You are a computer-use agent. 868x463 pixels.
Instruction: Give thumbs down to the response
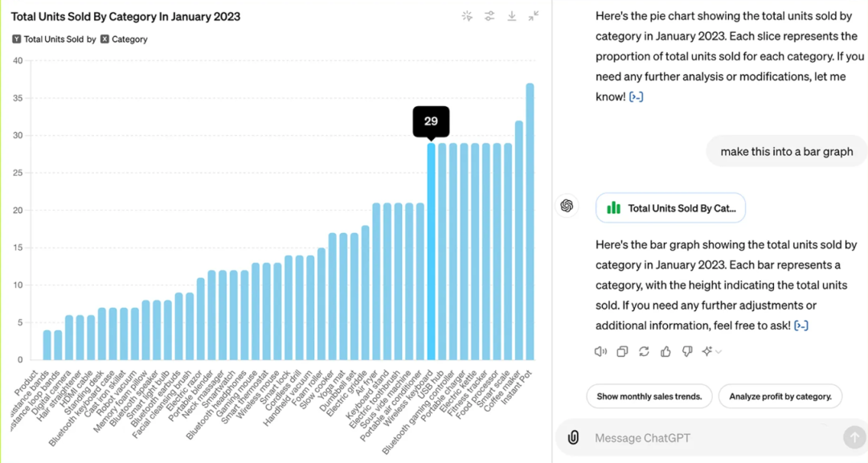[687, 351]
